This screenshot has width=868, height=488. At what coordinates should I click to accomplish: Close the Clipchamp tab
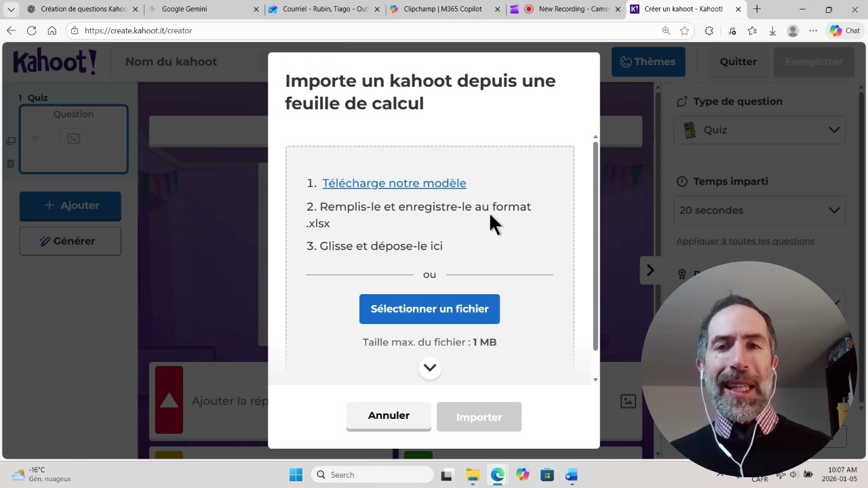coord(498,9)
